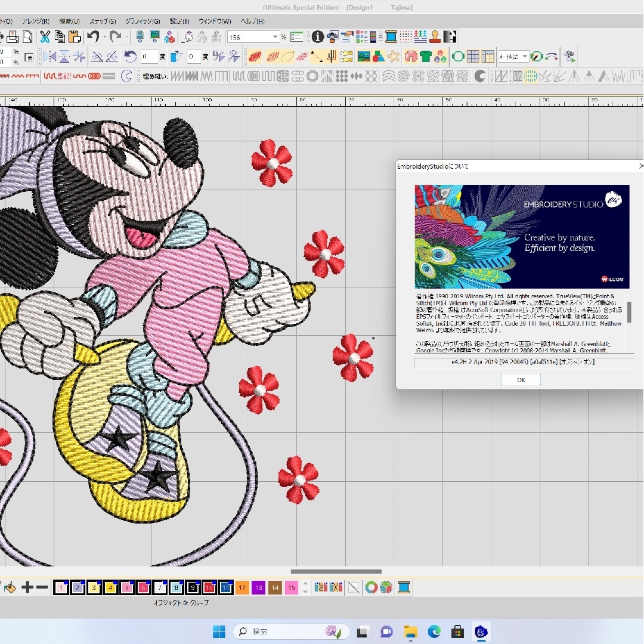Select brown color swatch 14
Viewport: 644px width, 644px height.
pyautogui.click(x=275, y=587)
